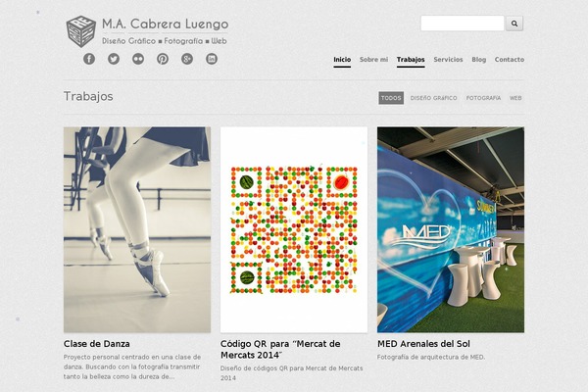The width and height of the screenshot is (588, 392).
Task: Filter works by Fotografía
Action: coord(483,98)
